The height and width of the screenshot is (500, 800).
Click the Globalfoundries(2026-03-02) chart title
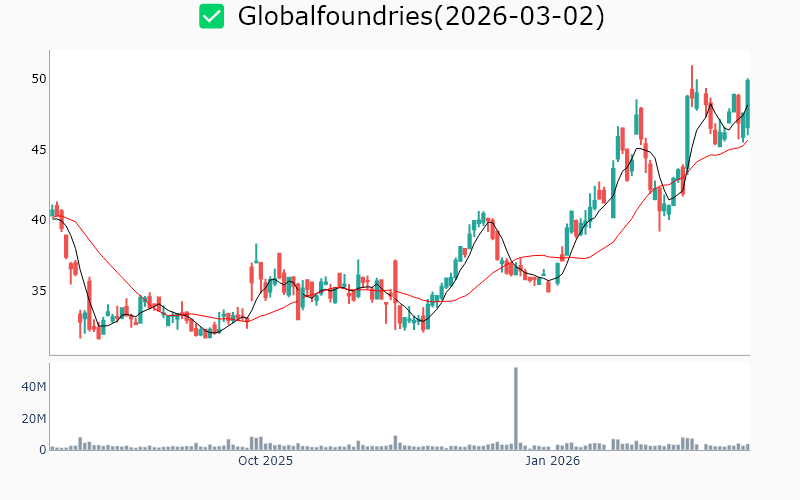tap(421, 16)
